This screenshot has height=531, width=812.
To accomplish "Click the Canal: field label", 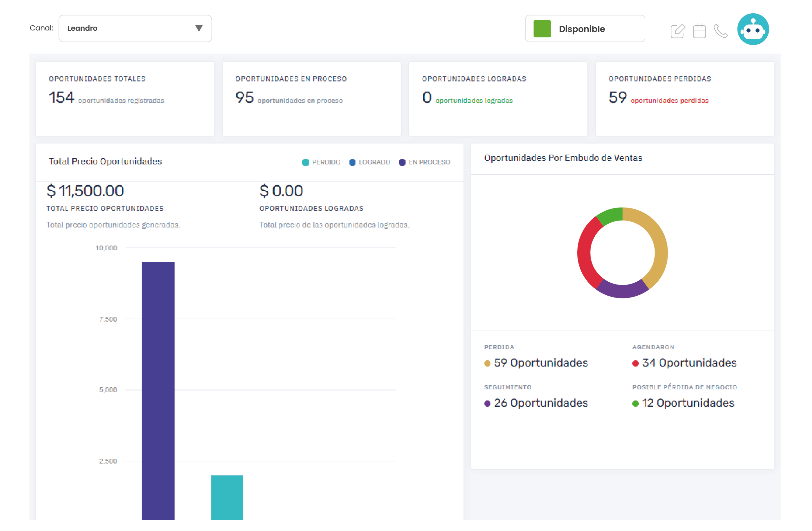I will tap(41, 28).
